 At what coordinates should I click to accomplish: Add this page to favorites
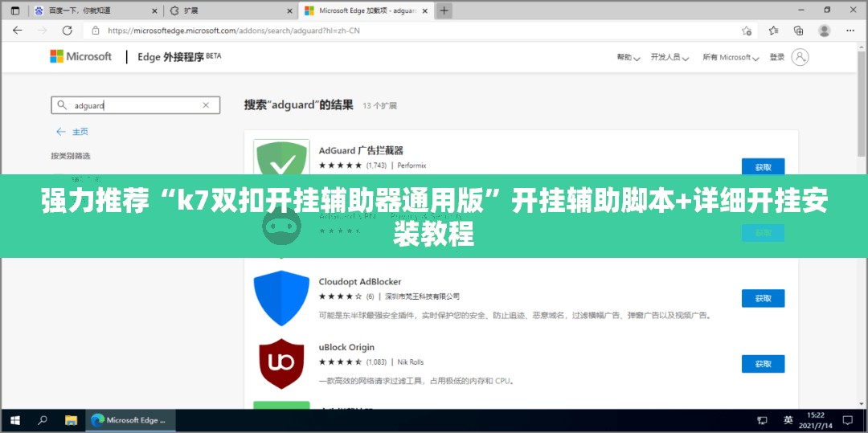747,31
